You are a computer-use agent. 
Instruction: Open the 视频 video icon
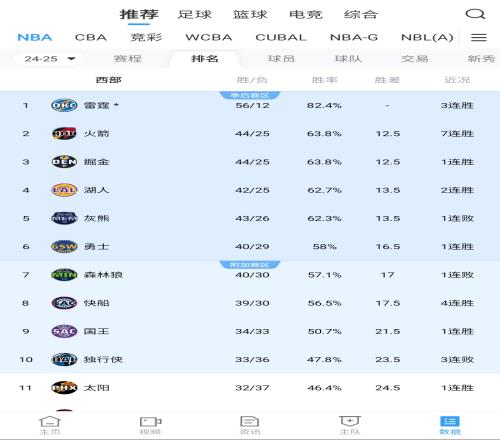(150, 425)
